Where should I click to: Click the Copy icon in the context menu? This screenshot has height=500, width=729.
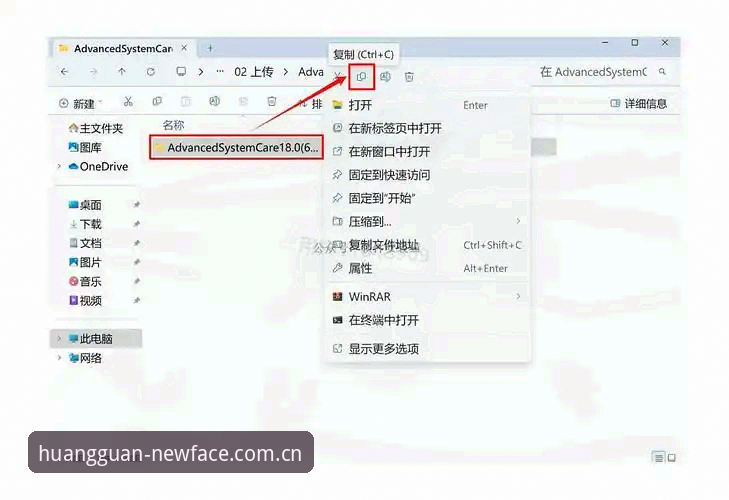point(361,77)
